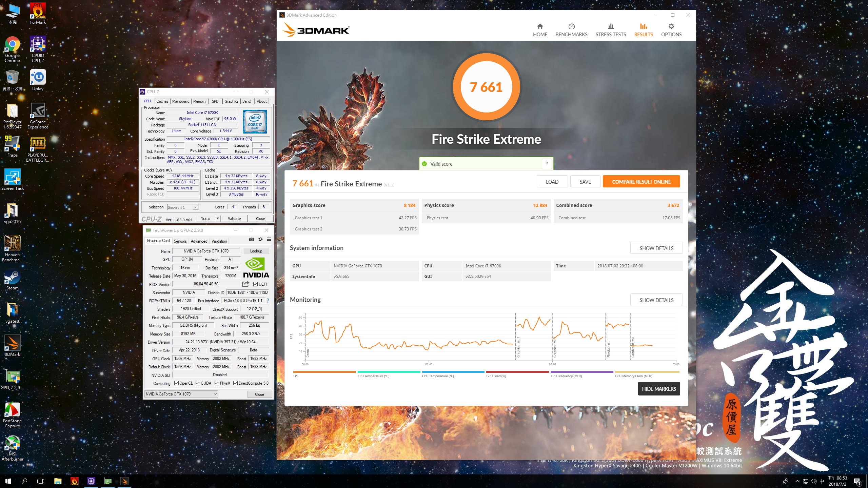Toggle UEFI checkbox in GPU-Z
Viewport: 868px width, 488px height.
[x=255, y=284]
